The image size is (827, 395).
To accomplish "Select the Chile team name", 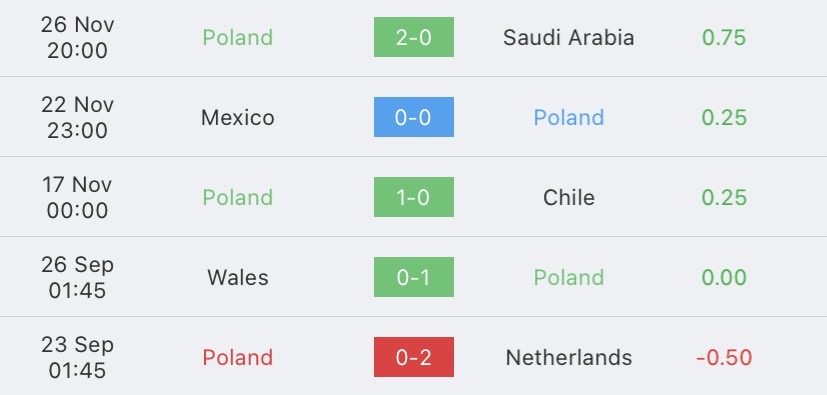I will (x=569, y=197).
